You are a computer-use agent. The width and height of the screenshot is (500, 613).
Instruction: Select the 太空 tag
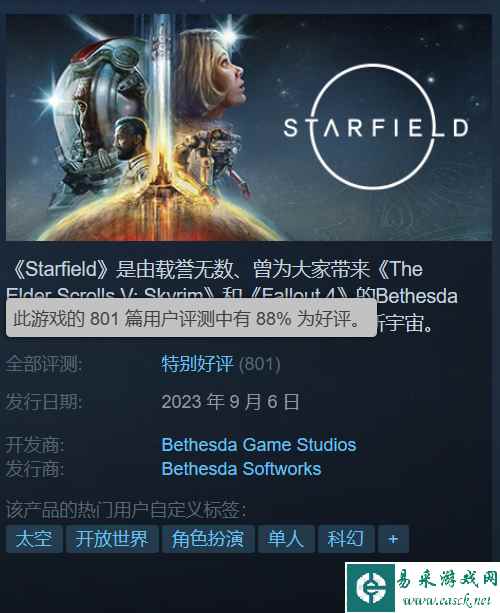(x=34, y=539)
